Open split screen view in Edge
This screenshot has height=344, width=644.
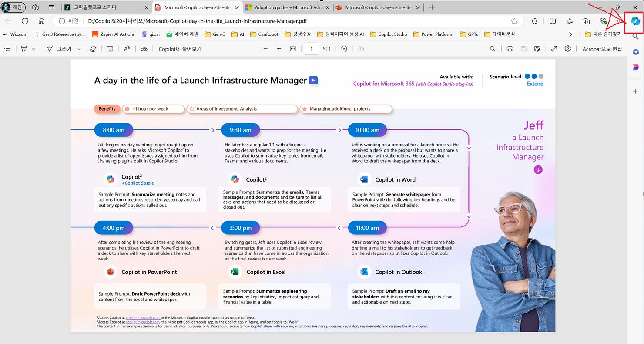[x=553, y=21]
